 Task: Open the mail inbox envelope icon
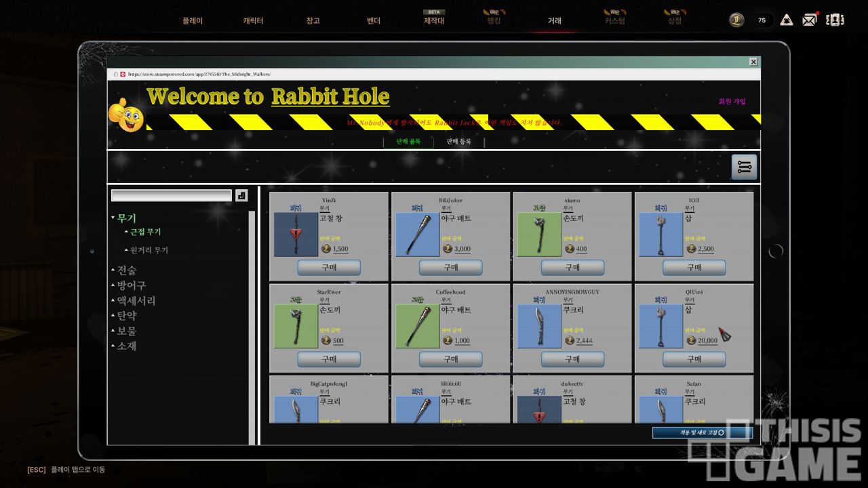click(x=809, y=20)
